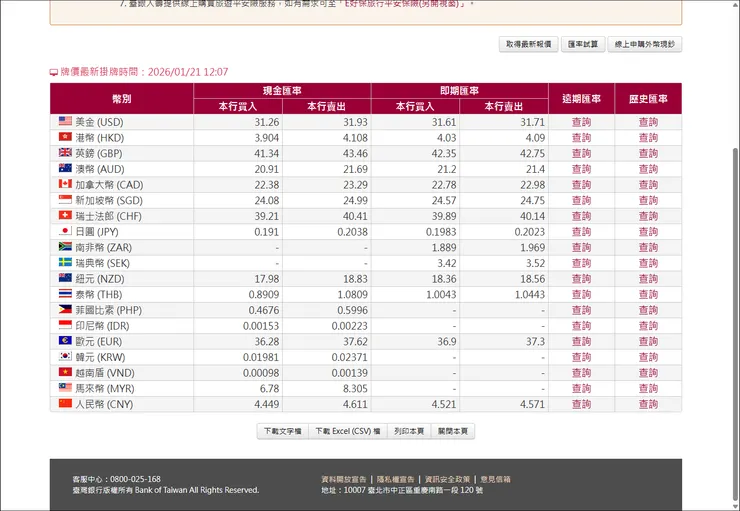Click the Swedish flag icon for SEK
This screenshot has width=740, height=511.
tap(65, 262)
